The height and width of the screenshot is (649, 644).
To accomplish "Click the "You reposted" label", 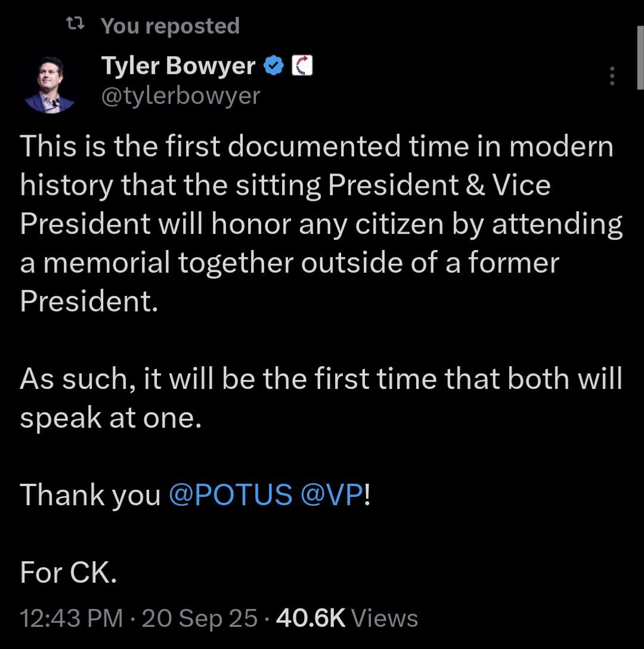I will pyautogui.click(x=170, y=26).
